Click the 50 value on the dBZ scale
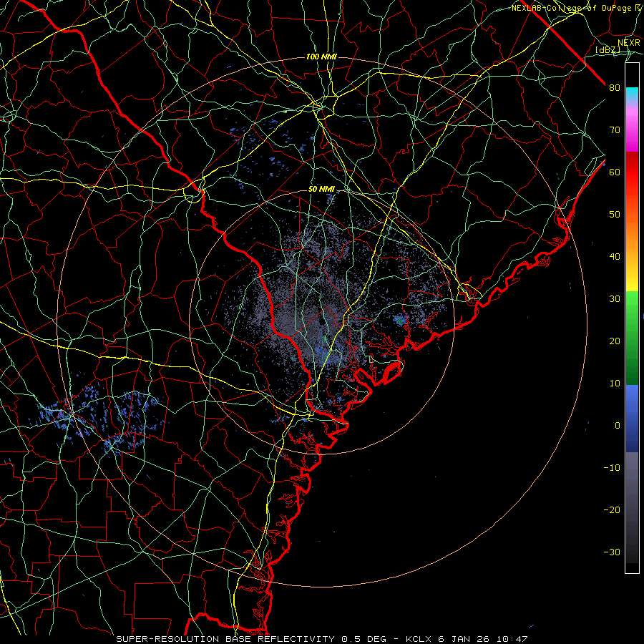The width and height of the screenshot is (644, 644). point(615,215)
